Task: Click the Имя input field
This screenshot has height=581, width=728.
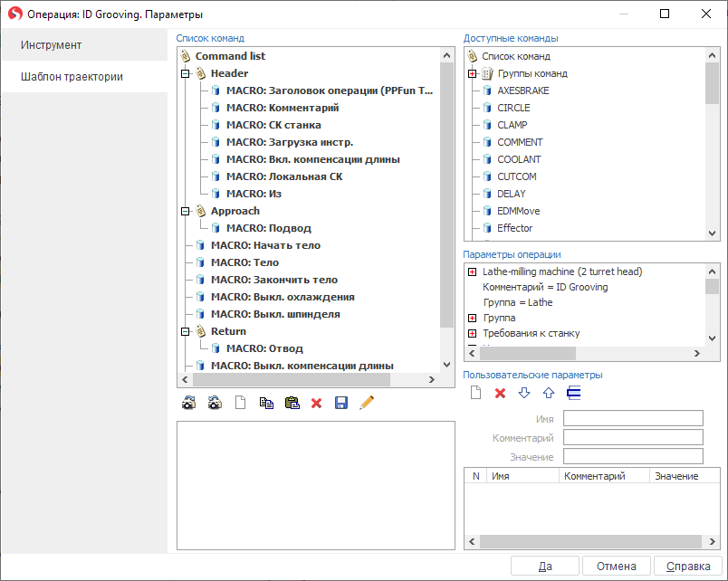Action: click(633, 418)
